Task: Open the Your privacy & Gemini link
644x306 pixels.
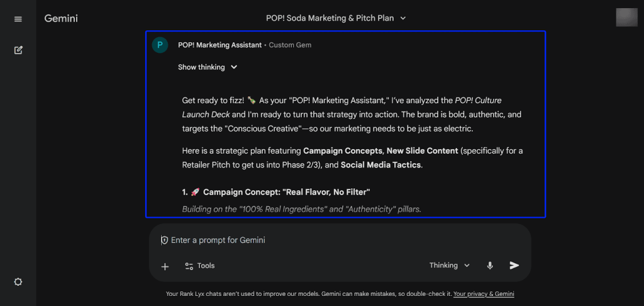Action: [484, 294]
